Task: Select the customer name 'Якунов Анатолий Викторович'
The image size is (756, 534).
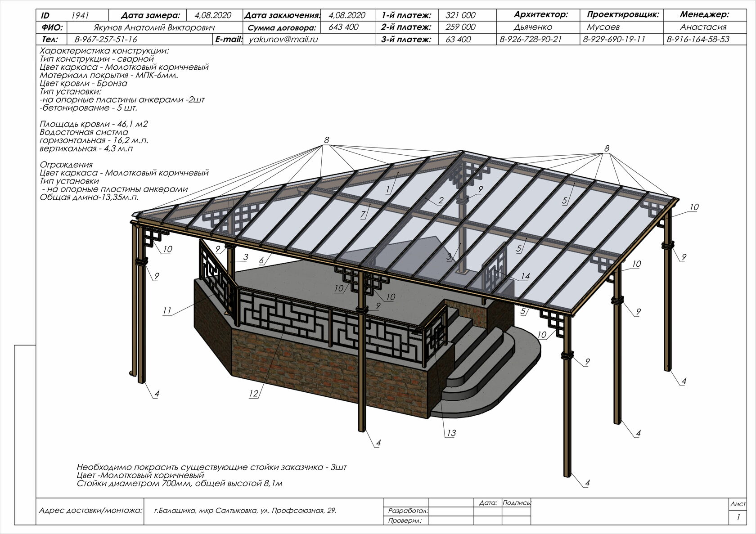Action: coord(154,27)
